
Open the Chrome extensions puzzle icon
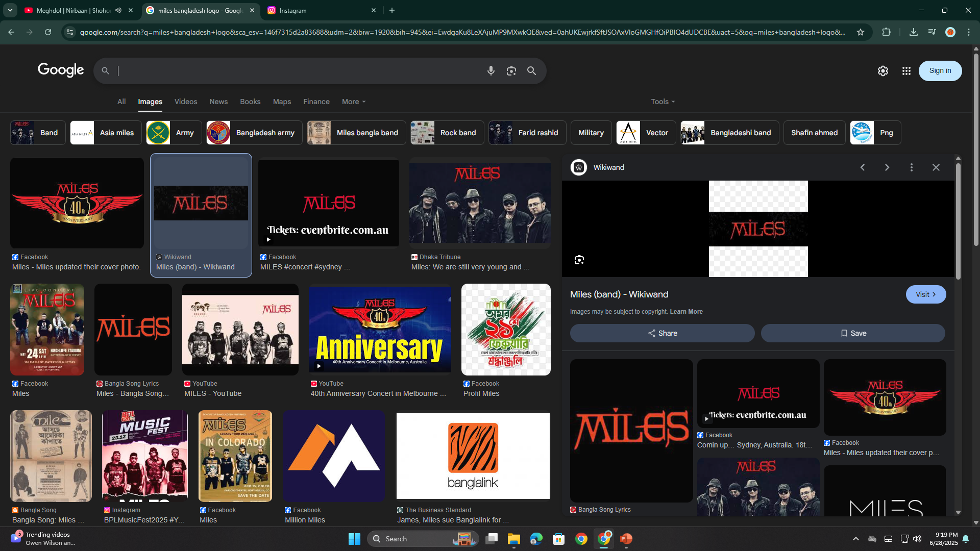pos(886,32)
